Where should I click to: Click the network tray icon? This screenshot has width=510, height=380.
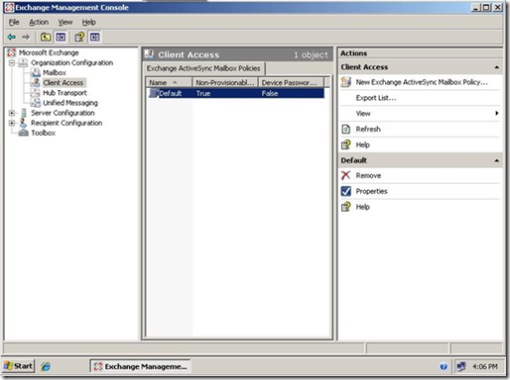pyautogui.click(x=461, y=366)
